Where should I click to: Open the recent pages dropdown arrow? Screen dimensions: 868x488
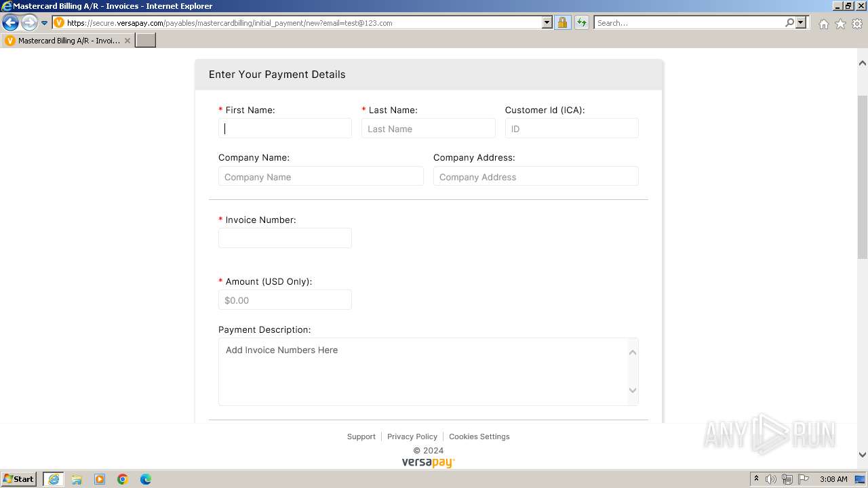[45, 23]
